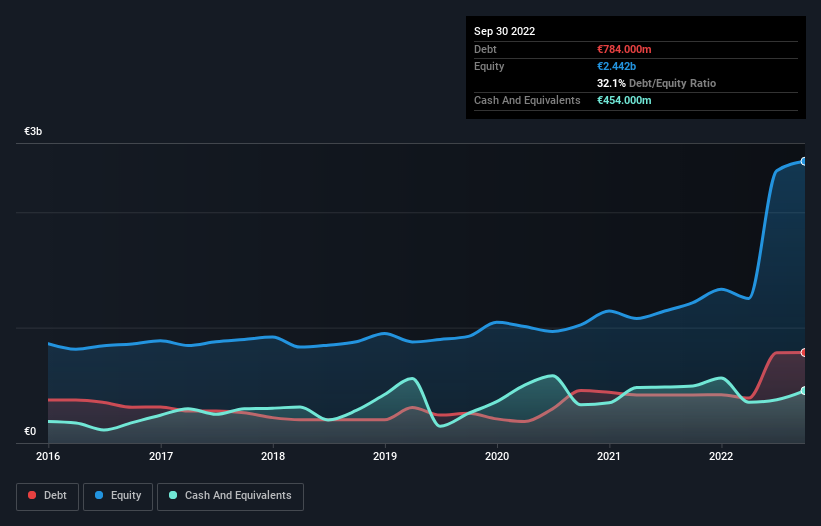Click the 32.1% Debt/Equity Ratio text
The width and height of the screenshot is (821, 526).
point(657,83)
